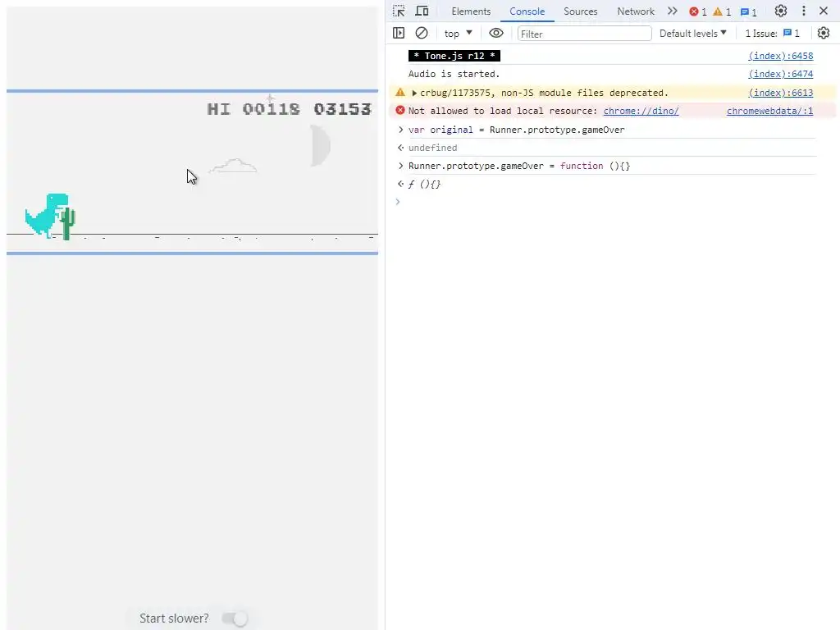Screen dimensions: 840x630
Task: Click the 'var original' console entry
Action: coord(517,130)
